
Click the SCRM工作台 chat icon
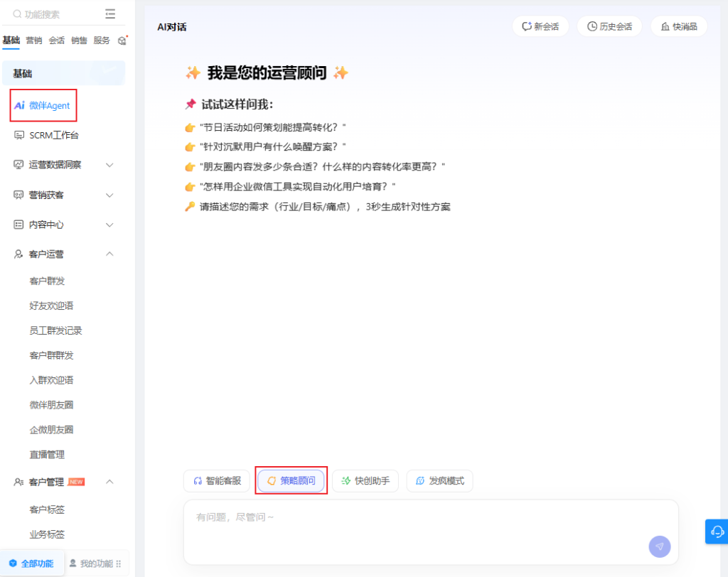(19, 135)
